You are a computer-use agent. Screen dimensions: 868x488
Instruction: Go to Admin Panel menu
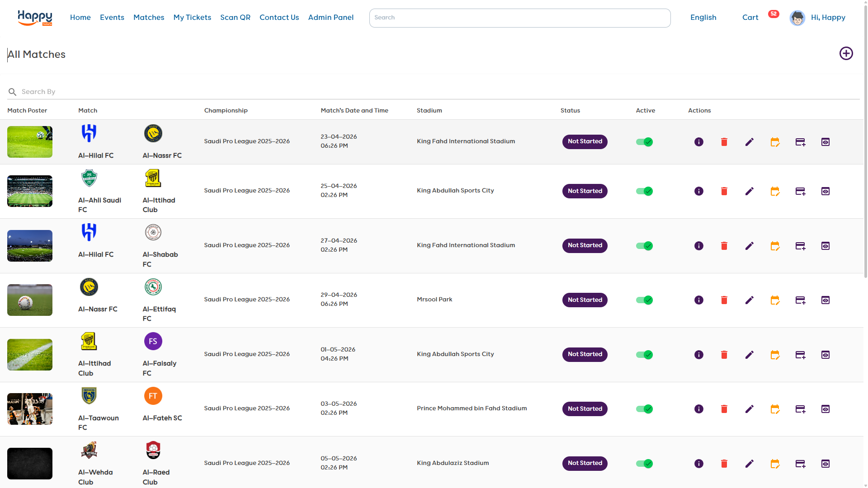[330, 18]
